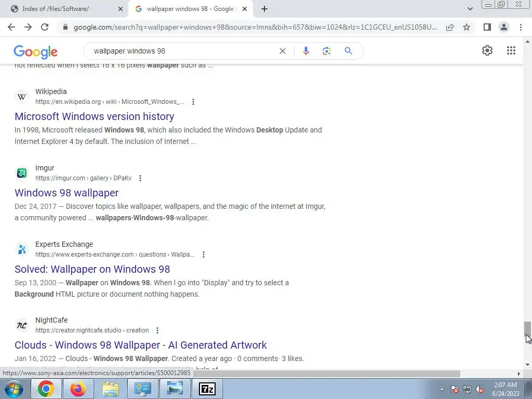This screenshot has height=399, width=532.
Task: Click the Wikipedia favicon
Action: click(22, 97)
